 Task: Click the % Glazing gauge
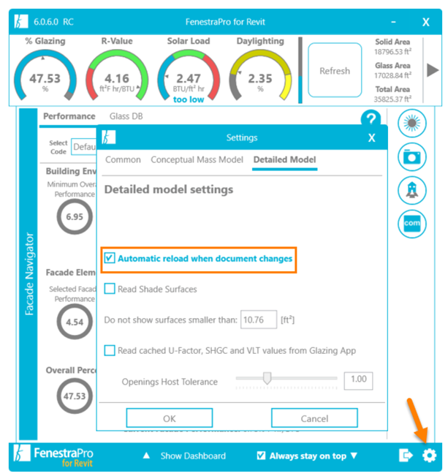[45, 75]
